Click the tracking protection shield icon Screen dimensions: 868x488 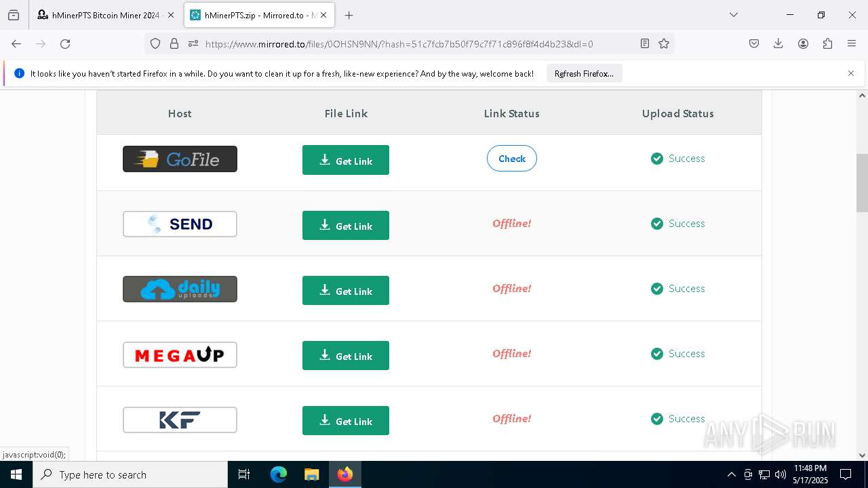tap(155, 43)
